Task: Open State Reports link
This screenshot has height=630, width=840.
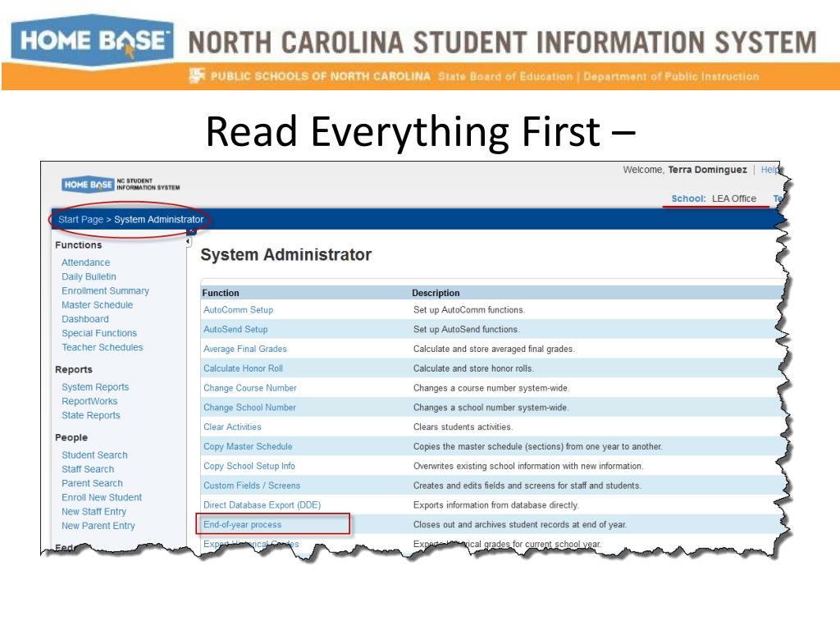Action: point(91,415)
